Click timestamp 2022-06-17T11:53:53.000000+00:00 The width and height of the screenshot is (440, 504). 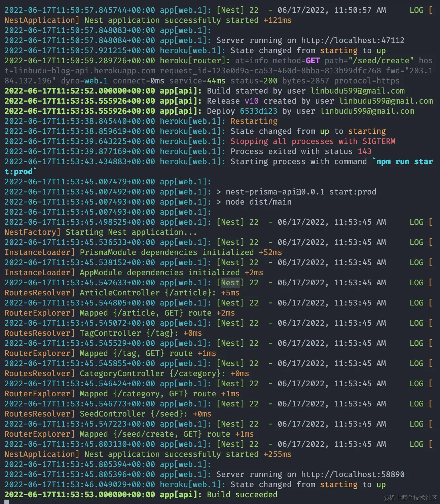80,495
